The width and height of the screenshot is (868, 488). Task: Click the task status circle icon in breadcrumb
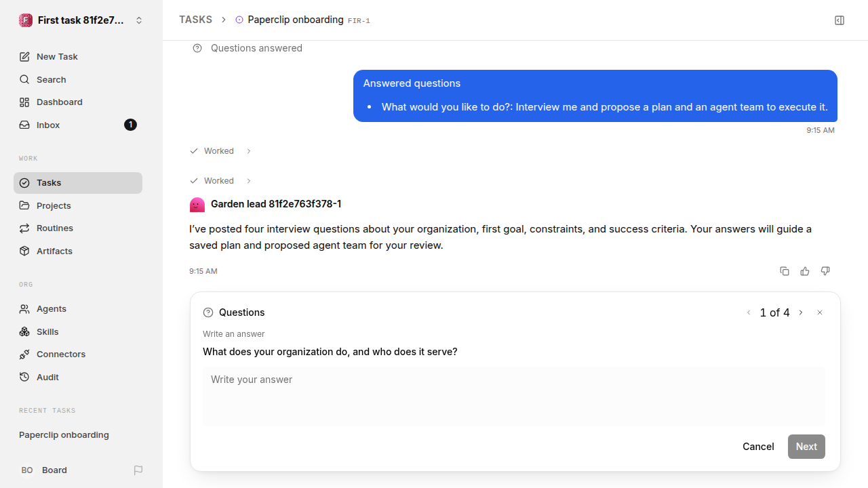coord(239,20)
